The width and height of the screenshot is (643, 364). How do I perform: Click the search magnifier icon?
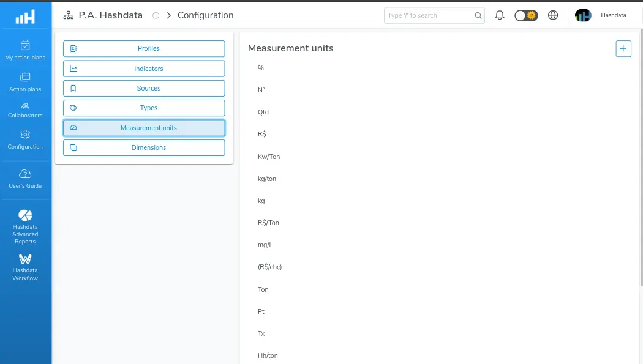478,15
